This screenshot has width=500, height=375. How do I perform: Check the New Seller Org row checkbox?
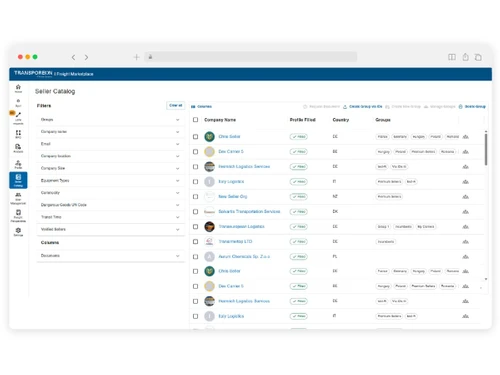195,197
